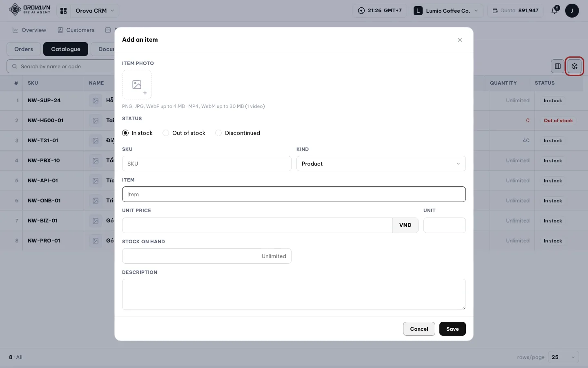Screen dimensions: 588x368
Task: Upload an item photo via image placeholder
Action: pos(137,85)
